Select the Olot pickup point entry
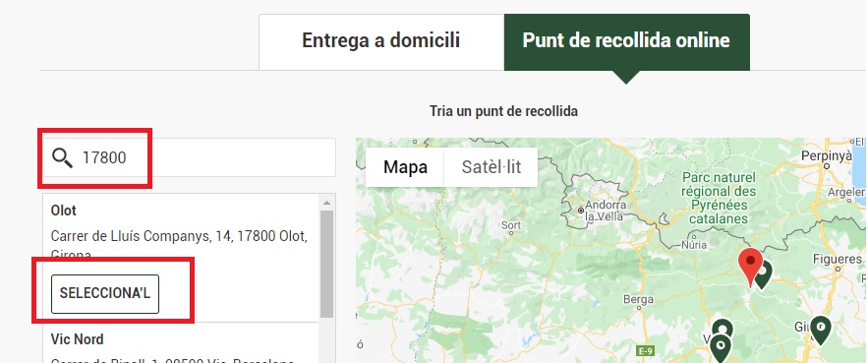The height and width of the screenshot is (363, 868). tap(181, 258)
